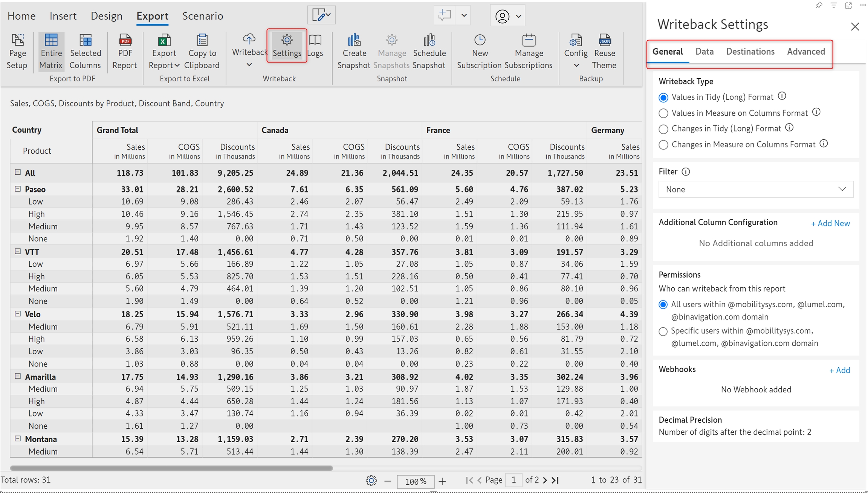Select Values in Measure on Columns Format
The width and height of the screenshot is (868, 493).
(x=663, y=113)
